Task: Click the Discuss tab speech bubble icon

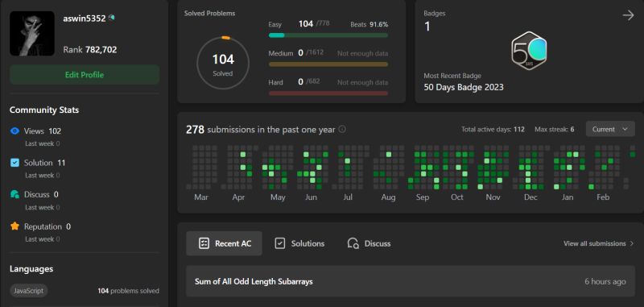Action: [353, 243]
